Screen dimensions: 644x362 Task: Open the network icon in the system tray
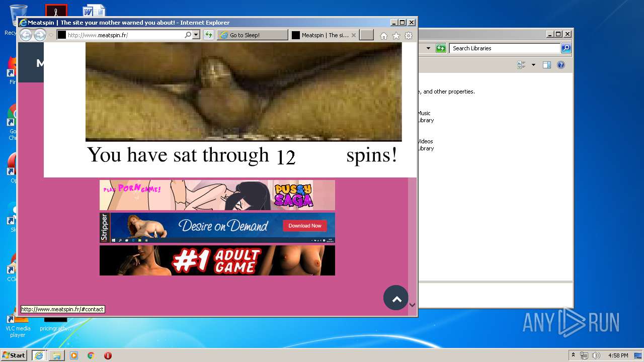pos(584,355)
